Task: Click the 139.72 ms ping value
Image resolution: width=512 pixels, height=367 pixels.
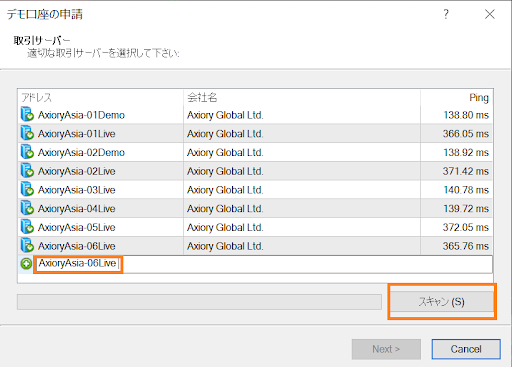Action: [x=466, y=208]
